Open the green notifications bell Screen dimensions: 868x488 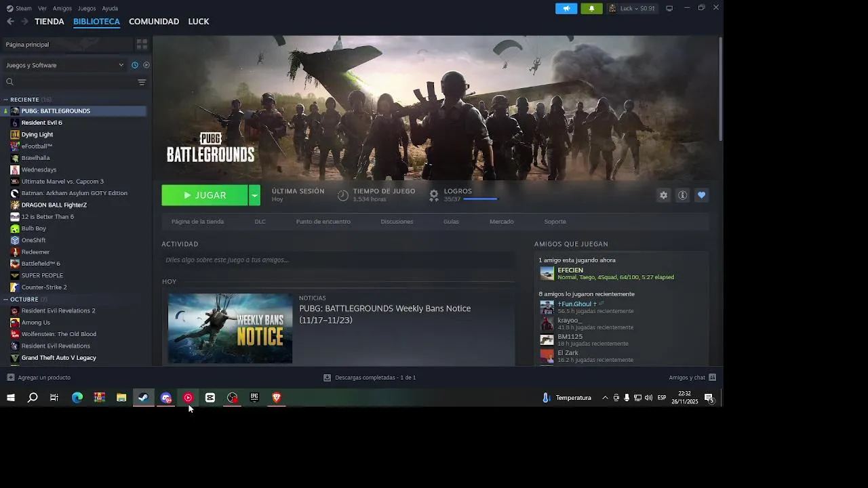click(x=591, y=8)
